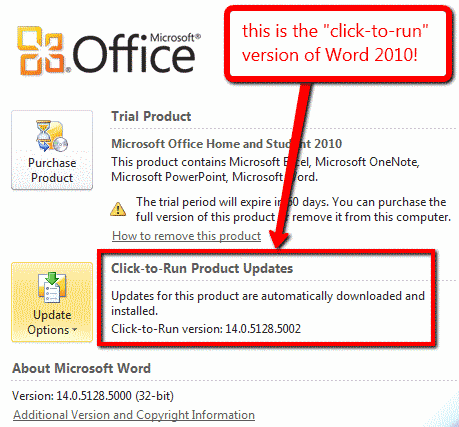Click the About Microsoft Word heading
459x427 pixels.
(x=81, y=368)
